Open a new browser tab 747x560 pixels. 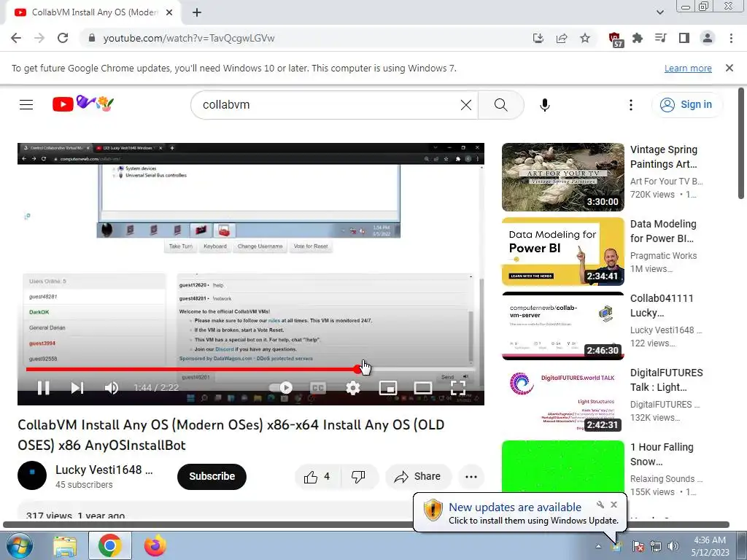(x=197, y=12)
